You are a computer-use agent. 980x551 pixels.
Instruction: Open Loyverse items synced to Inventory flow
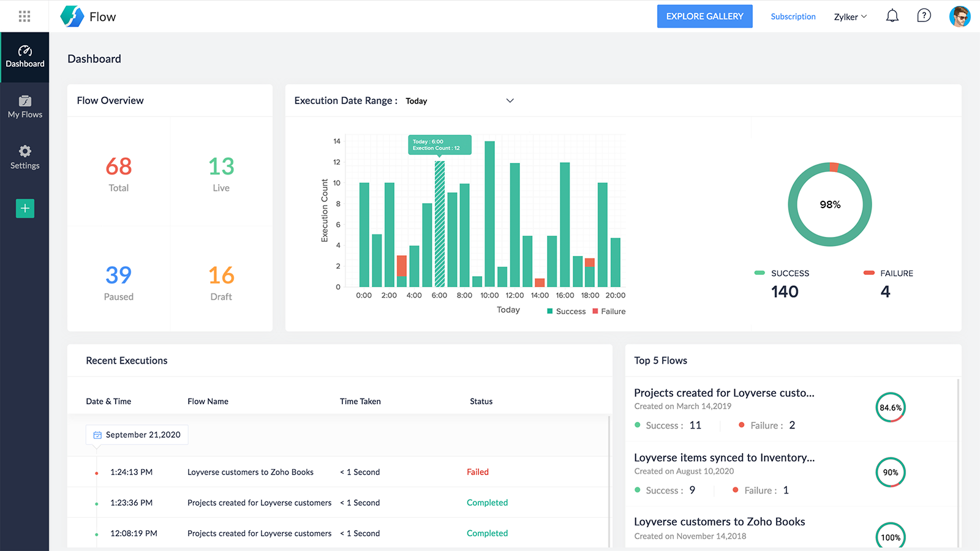click(x=724, y=457)
